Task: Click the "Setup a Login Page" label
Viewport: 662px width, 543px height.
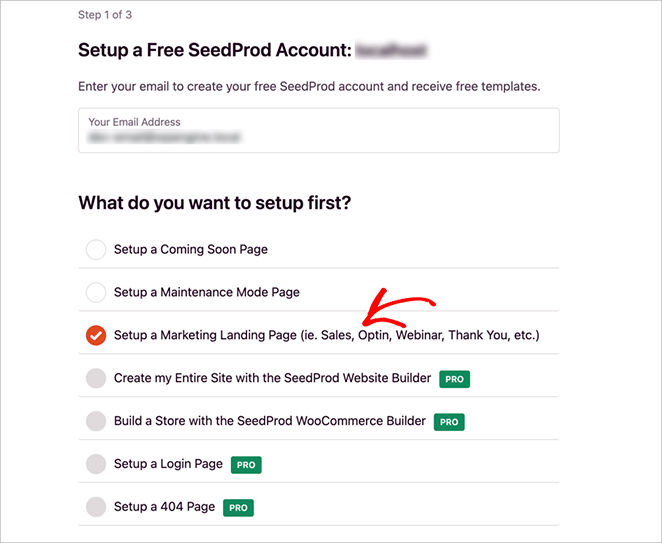Action: [168, 464]
